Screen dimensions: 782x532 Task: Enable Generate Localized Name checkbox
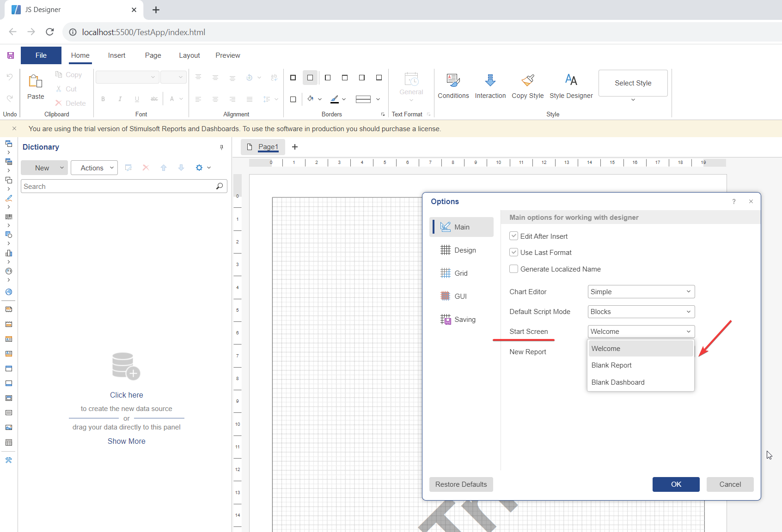(x=513, y=269)
